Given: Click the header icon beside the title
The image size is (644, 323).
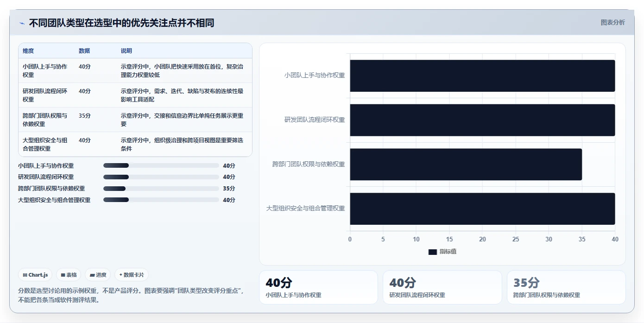Looking at the screenshot, I should click(x=22, y=23).
